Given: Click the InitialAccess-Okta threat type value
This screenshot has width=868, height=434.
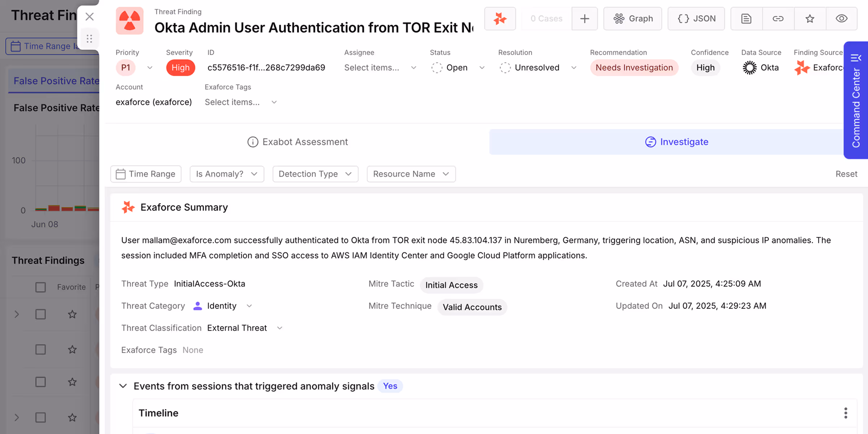Looking at the screenshot, I should [x=209, y=284].
